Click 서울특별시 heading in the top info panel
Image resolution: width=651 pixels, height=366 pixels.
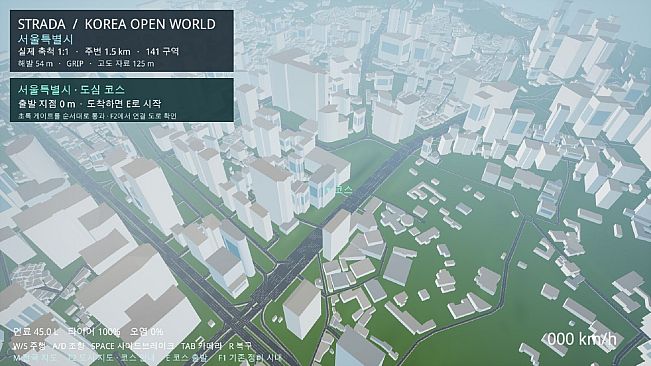pyautogui.click(x=45, y=39)
